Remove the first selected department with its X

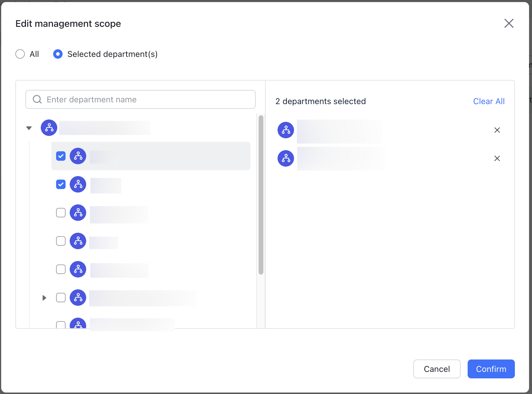coord(497,130)
